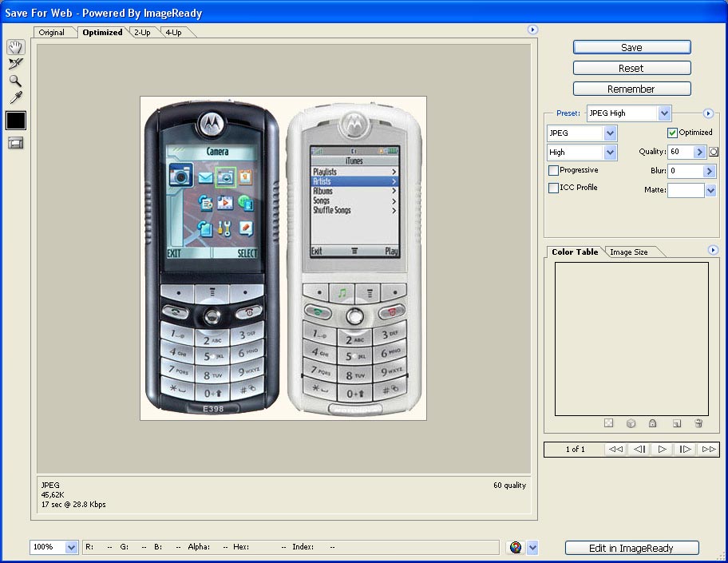Image resolution: width=728 pixels, height=563 pixels.
Task: Click the phone image preview
Action: pyautogui.click(x=283, y=258)
